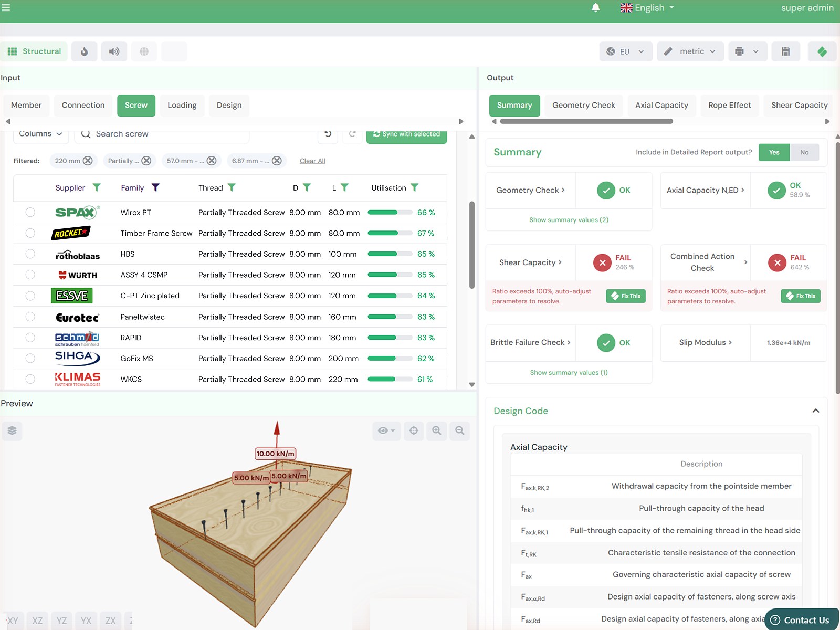Select the Rothoblaas HBS screw radio

point(30,254)
